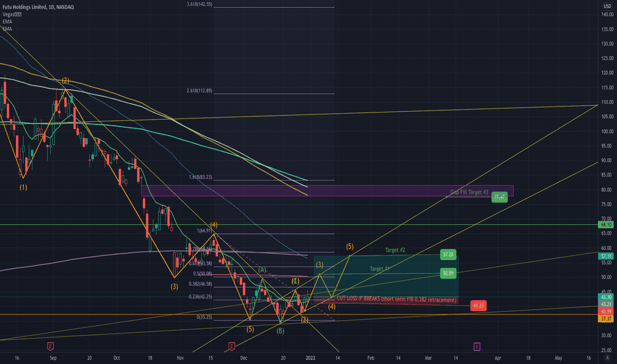
Task: Click the 43.30 teal price axis tag
Action: tap(606, 297)
